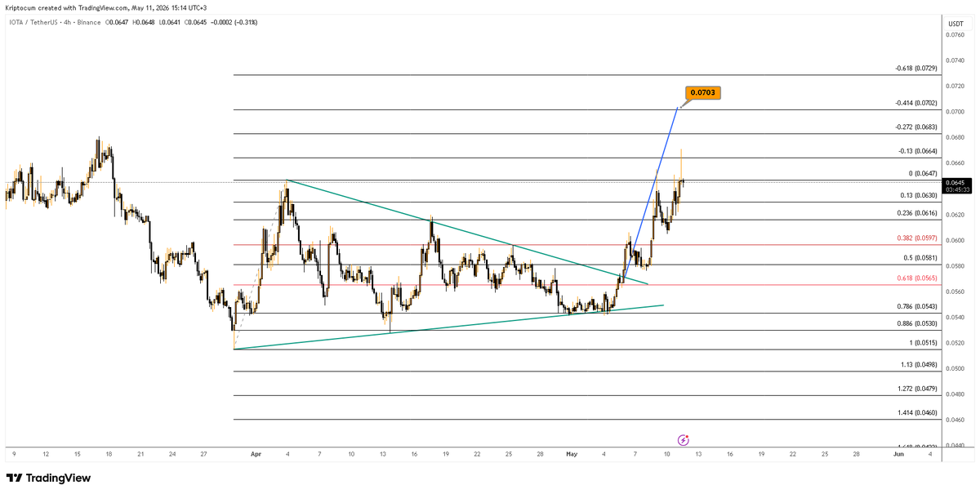
Task: Click 0.0600 on the price axis
Action: click(x=955, y=240)
